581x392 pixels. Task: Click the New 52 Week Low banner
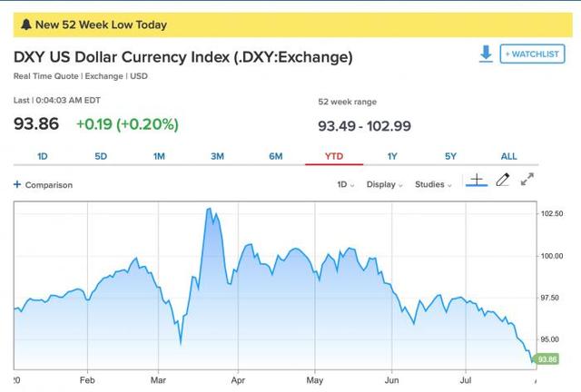coord(292,24)
